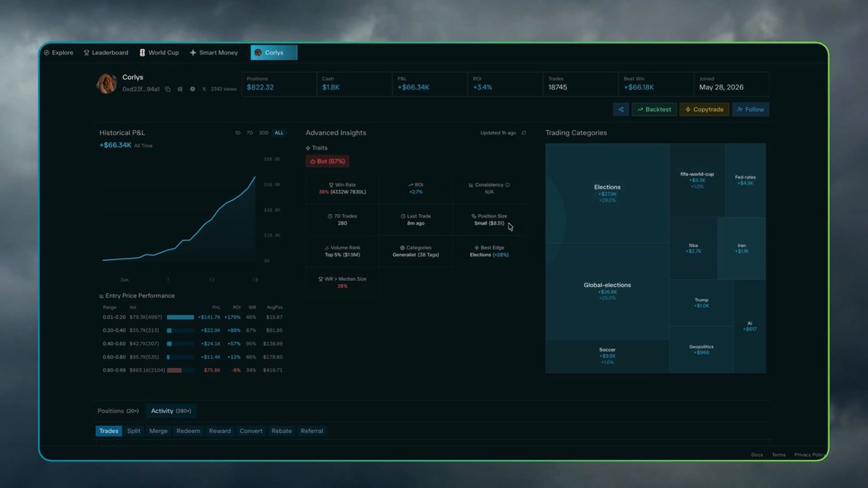The image size is (868, 488).
Task: Click the Consistency info icon
Action: pyautogui.click(x=507, y=185)
